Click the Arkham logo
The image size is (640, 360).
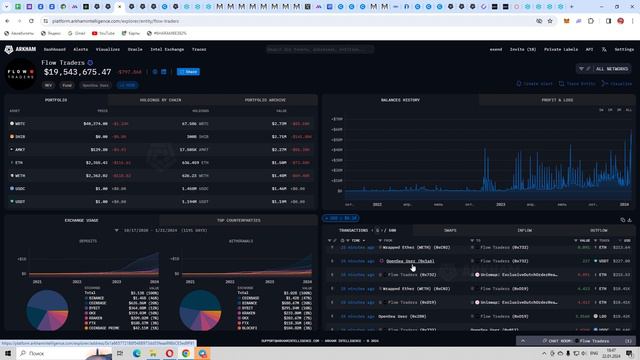(20, 49)
